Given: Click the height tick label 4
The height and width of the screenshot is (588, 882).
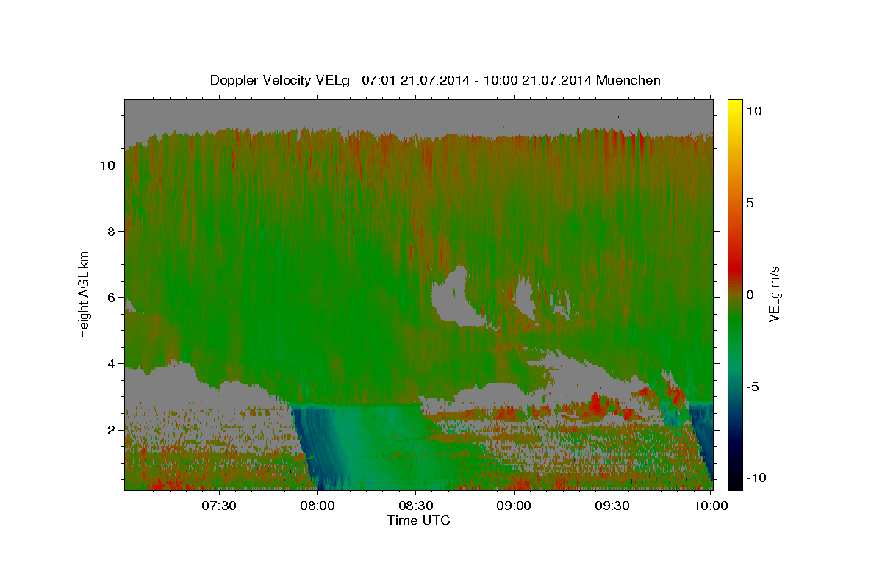Looking at the screenshot, I should tap(112, 364).
